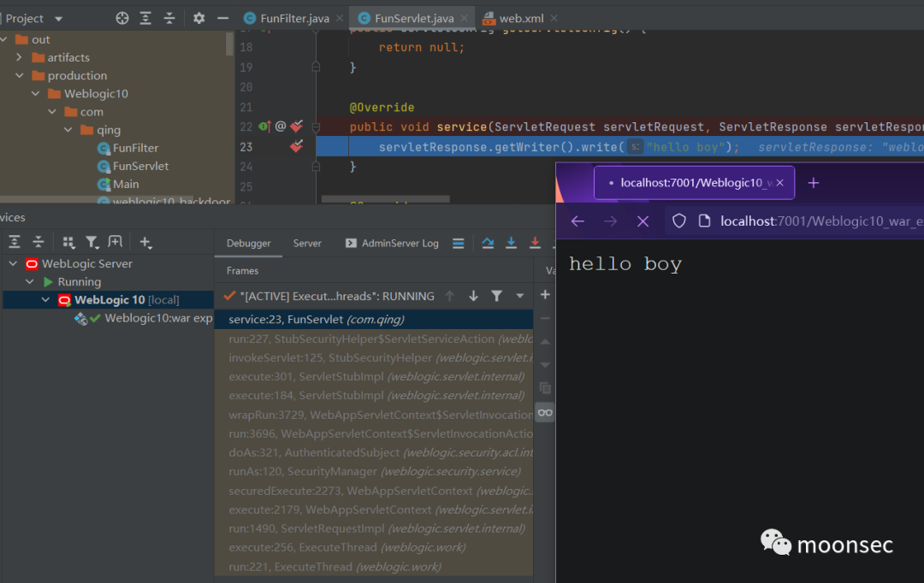Open the Services filter icon

[92, 241]
